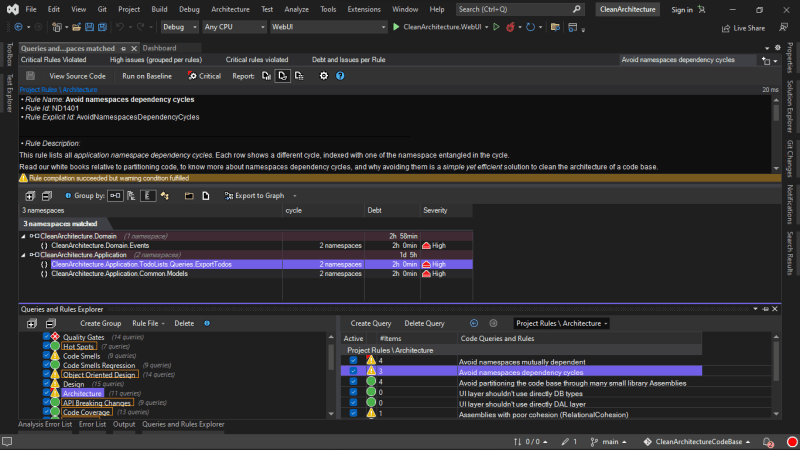Open the Error List tab
The image size is (800, 450).
click(92, 424)
